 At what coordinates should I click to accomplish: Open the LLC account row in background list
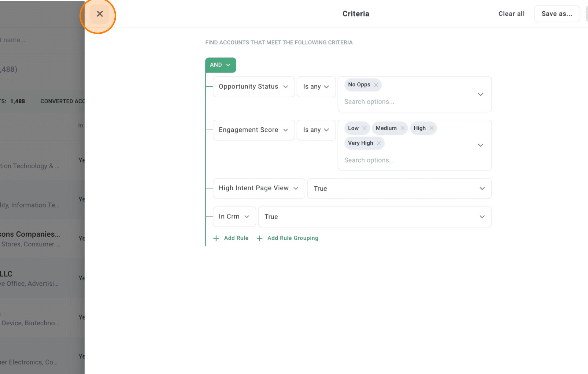pyautogui.click(x=42, y=278)
